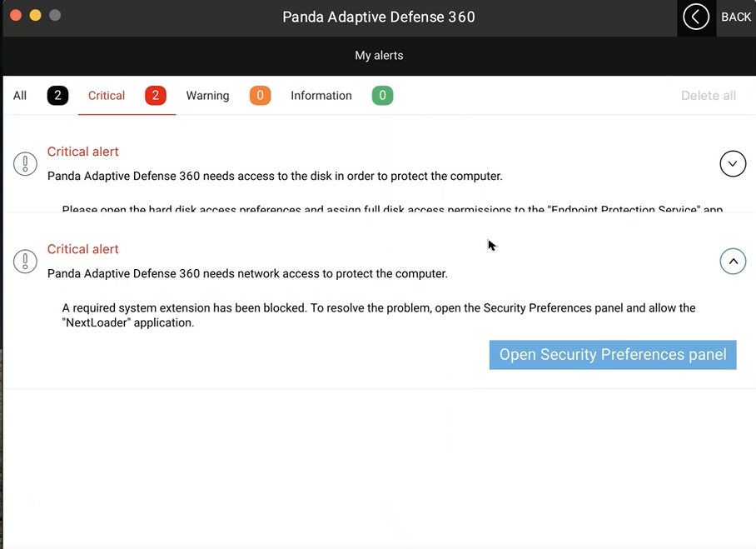756x549 pixels.
Task: Switch to the All alerts tab
Action: point(20,96)
